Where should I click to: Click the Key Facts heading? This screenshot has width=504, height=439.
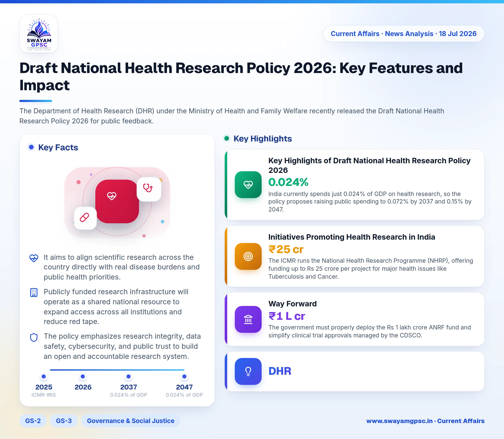pyautogui.click(x=58, y=147)
